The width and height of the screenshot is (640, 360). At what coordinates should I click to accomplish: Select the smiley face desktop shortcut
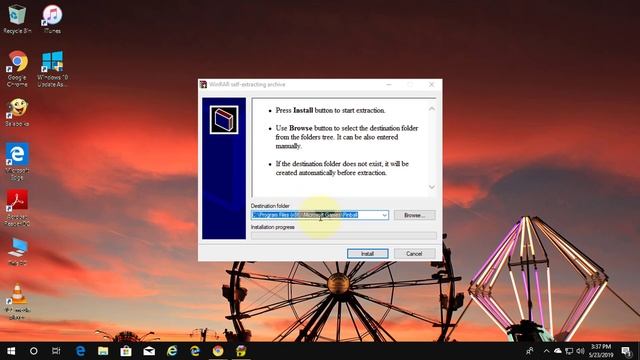17,112
